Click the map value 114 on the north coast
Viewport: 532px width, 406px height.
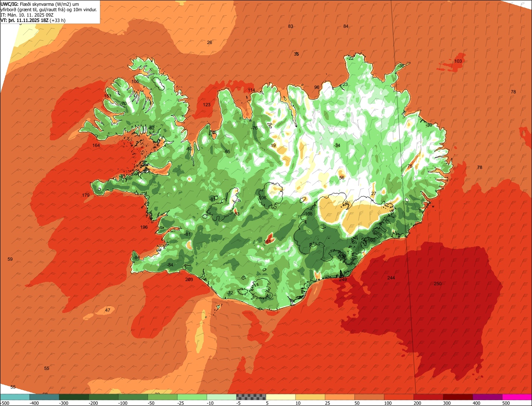point(251,90)
